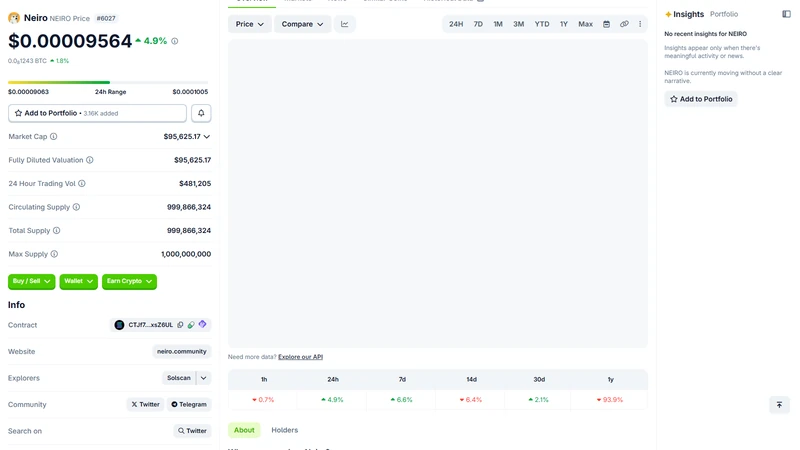Show 24 Hour Trading Vol info icon

point(82,183)
